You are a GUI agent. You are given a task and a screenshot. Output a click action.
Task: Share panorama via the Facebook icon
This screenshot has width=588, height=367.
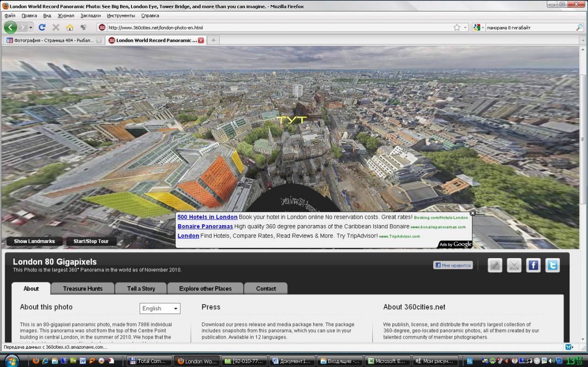click(533, 265)
